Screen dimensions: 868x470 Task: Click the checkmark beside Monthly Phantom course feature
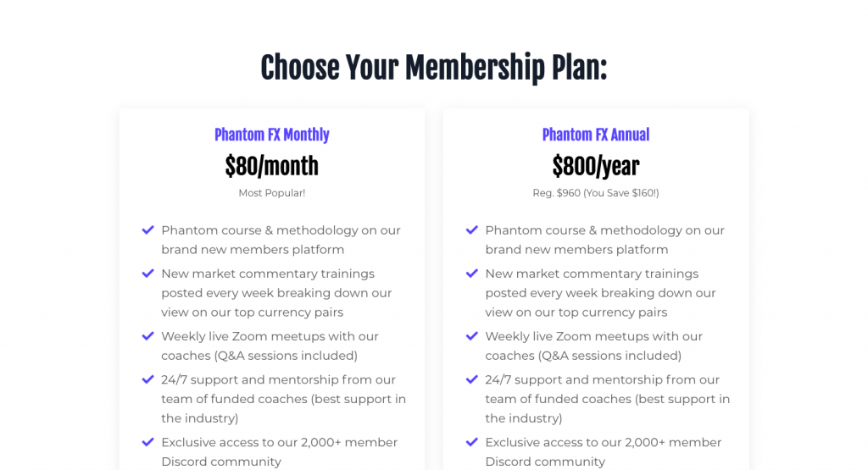coord(147,230)
